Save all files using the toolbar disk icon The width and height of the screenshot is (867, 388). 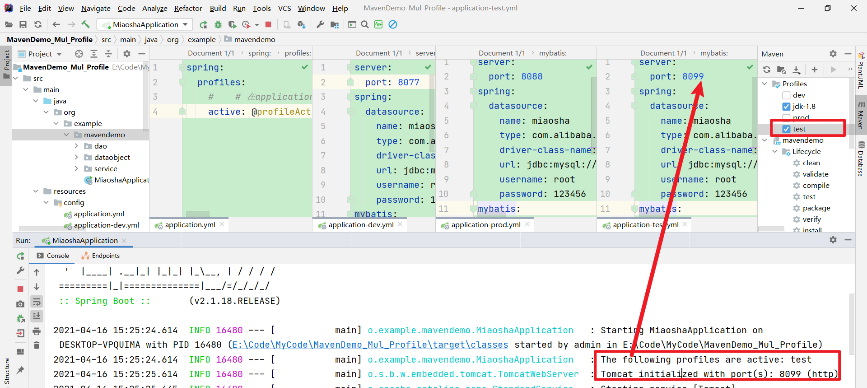pos(23,24)
